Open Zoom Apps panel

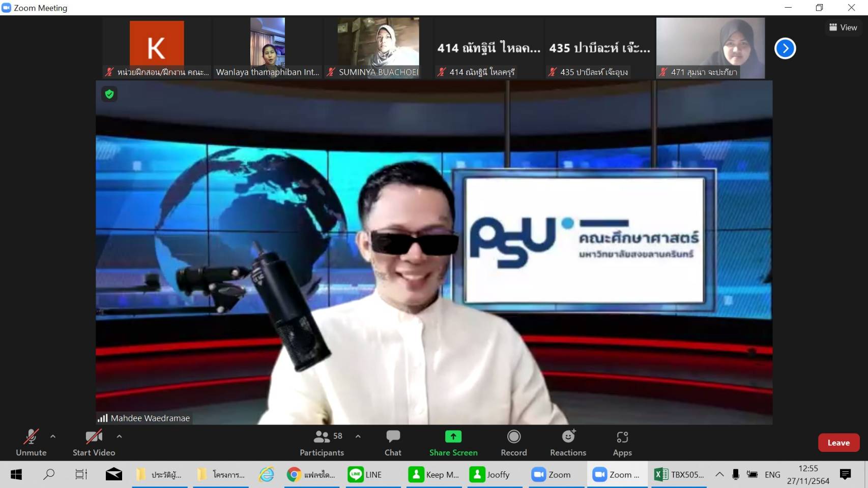622,443
